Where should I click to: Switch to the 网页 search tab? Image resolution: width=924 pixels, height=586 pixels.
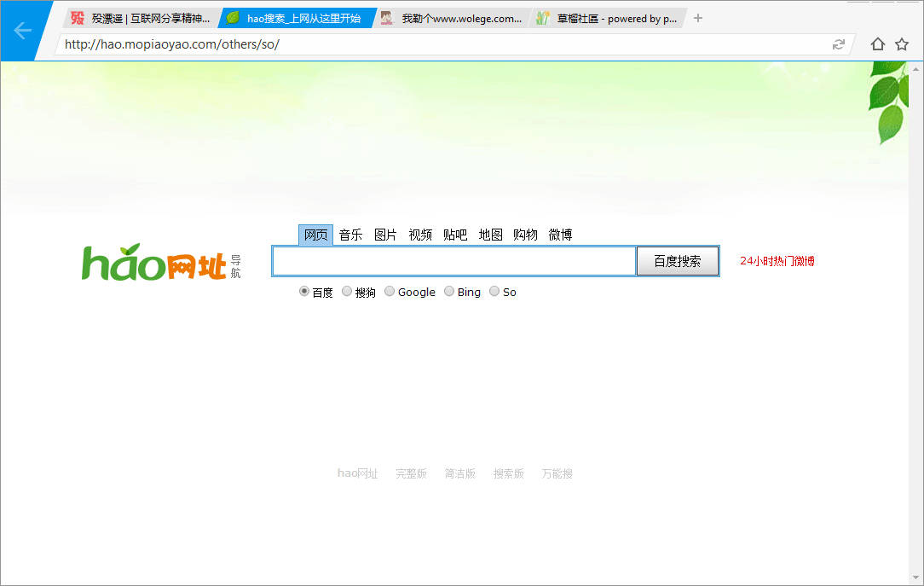click(316, 235)
